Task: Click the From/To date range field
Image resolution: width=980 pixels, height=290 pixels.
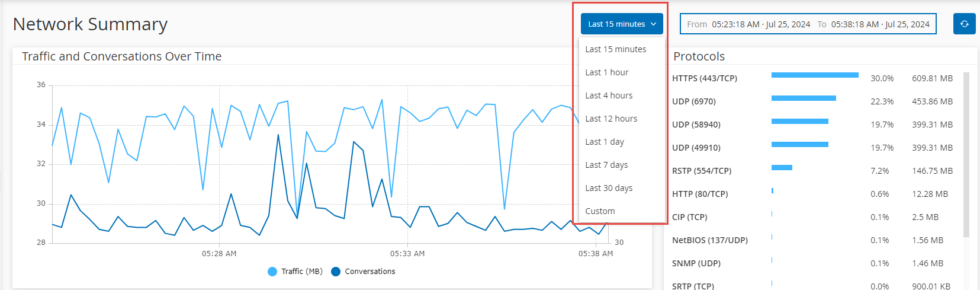Action: [808, 24]
